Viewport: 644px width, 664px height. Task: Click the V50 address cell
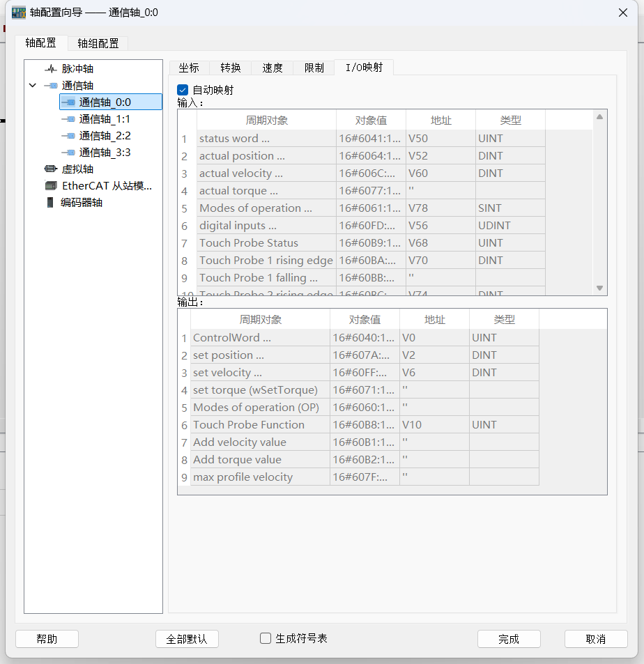pyautogui.click(x=440, y=139)
